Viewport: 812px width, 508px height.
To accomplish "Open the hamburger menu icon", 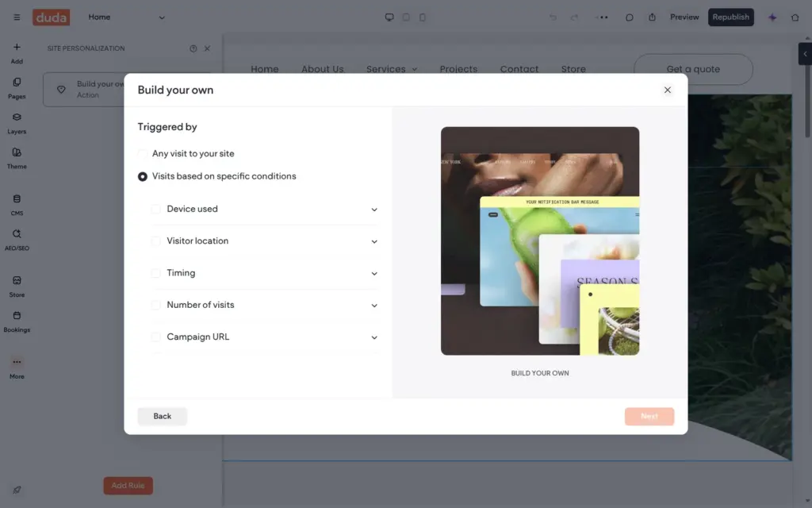I will (x=17, y=17).
